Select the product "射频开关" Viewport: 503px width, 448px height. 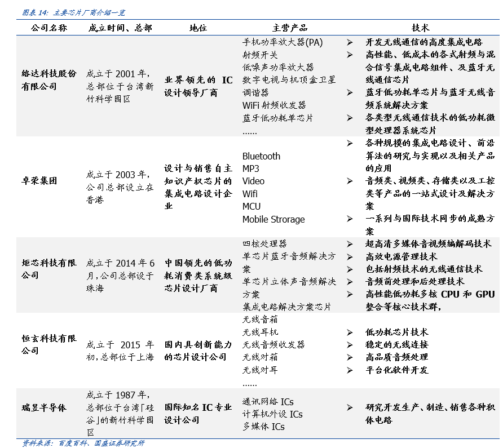[260, 55]
